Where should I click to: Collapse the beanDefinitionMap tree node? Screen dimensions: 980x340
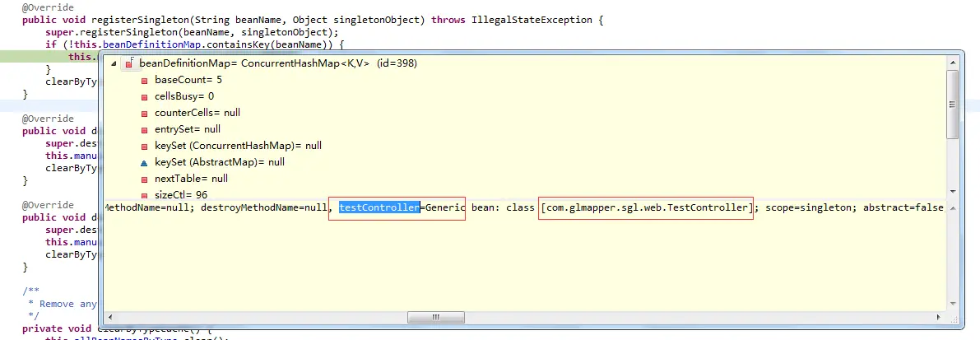click(x=114, y=63)
